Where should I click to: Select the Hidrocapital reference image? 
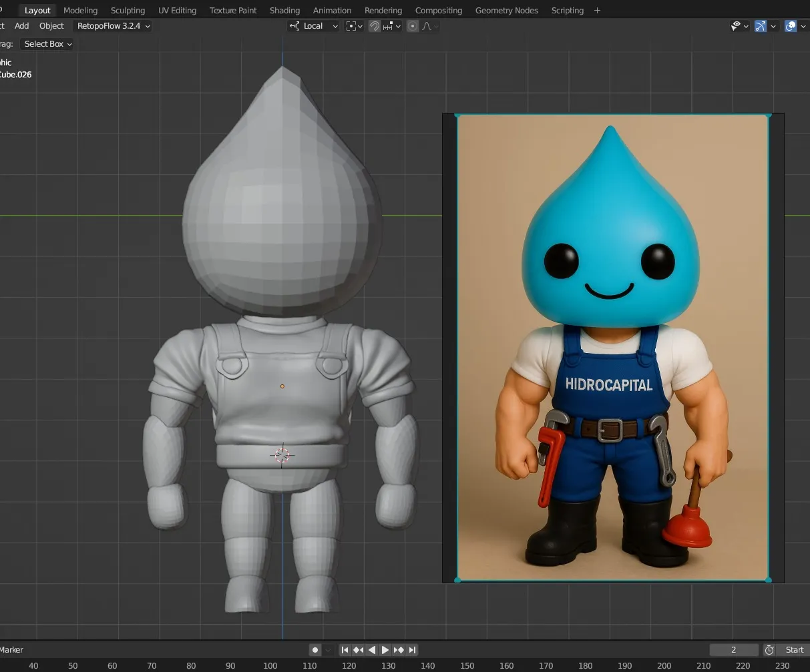(612, 347)
